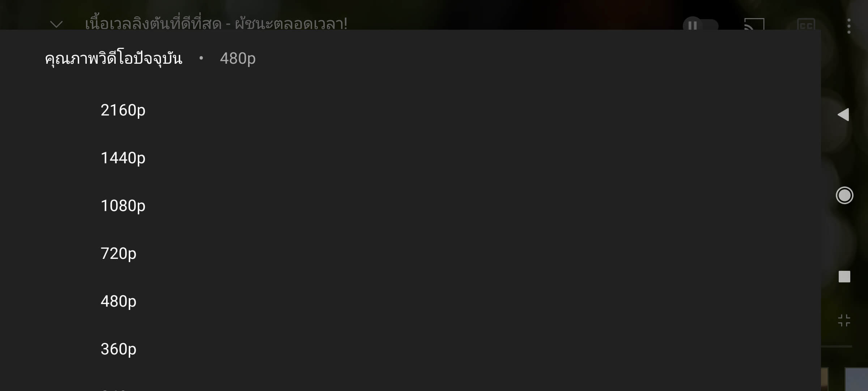Open the video thumbnail at bottom right
This screenshot has height=391, width=868.
856,379
